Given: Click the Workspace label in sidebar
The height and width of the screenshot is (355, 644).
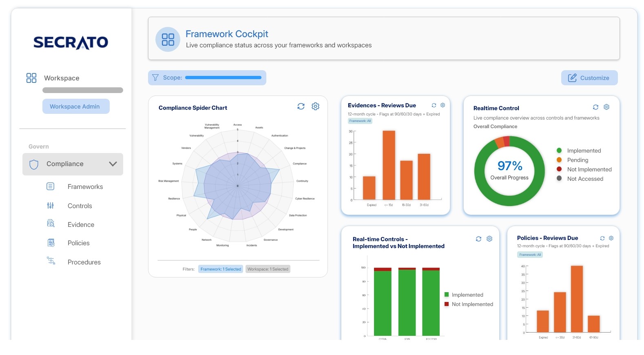Looking at the screenshot, I should [x=62, y=78].
